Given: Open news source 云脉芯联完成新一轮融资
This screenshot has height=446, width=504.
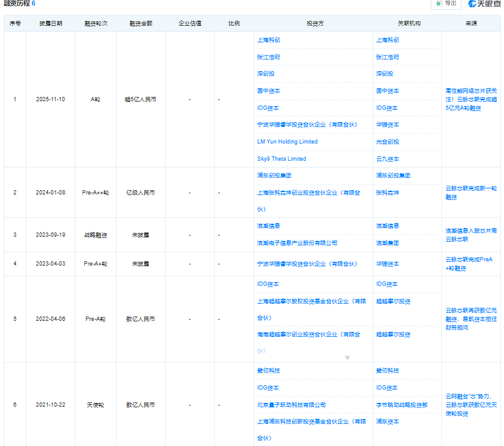Looking at the screenshot, I should pyautogui.click(x=471, y=193).
